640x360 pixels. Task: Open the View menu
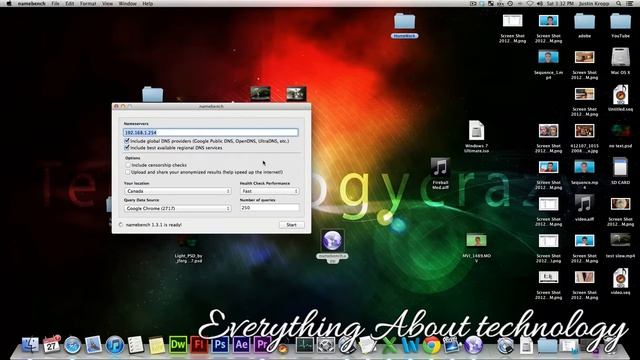(107, 3)
